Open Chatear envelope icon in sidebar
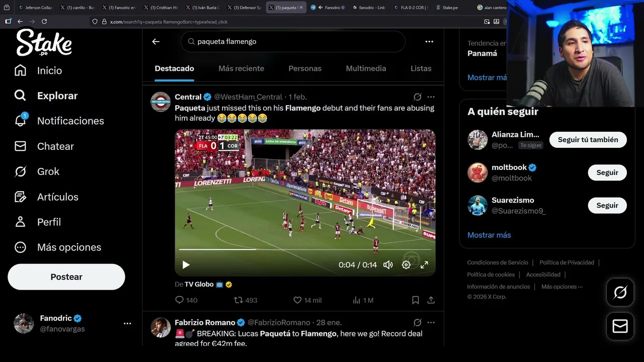Viewport: 644px width, 362px height. coord(20,146)
